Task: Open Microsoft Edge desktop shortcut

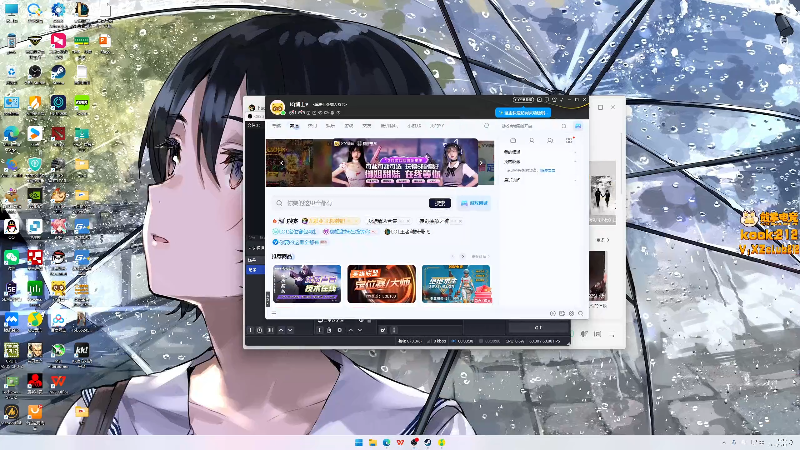Action: [x=11, y=134]
